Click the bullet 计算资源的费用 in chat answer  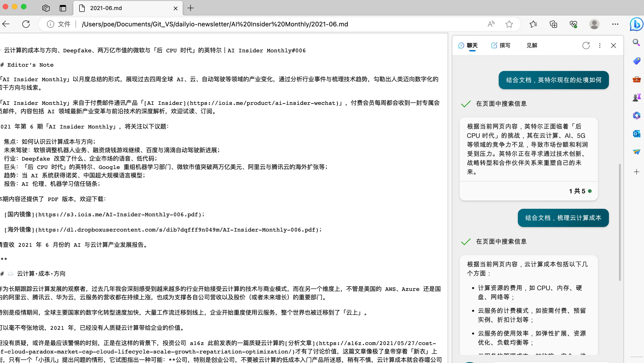pos(530,292)
